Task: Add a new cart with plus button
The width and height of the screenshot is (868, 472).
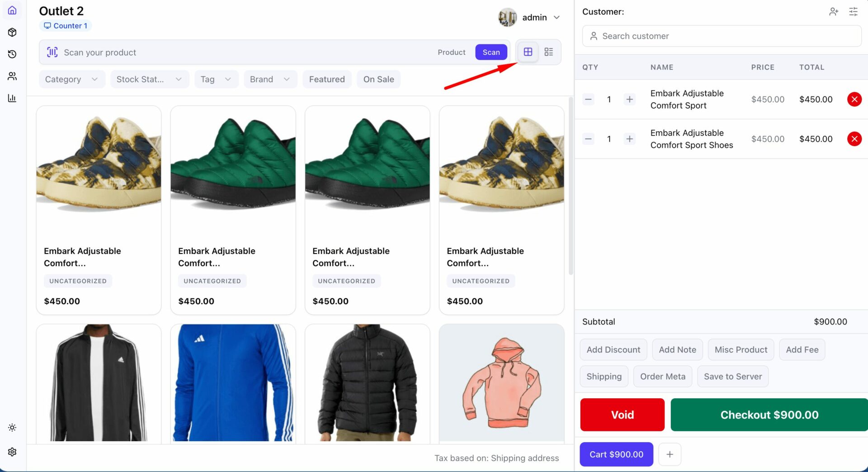Action: (670, 454)
